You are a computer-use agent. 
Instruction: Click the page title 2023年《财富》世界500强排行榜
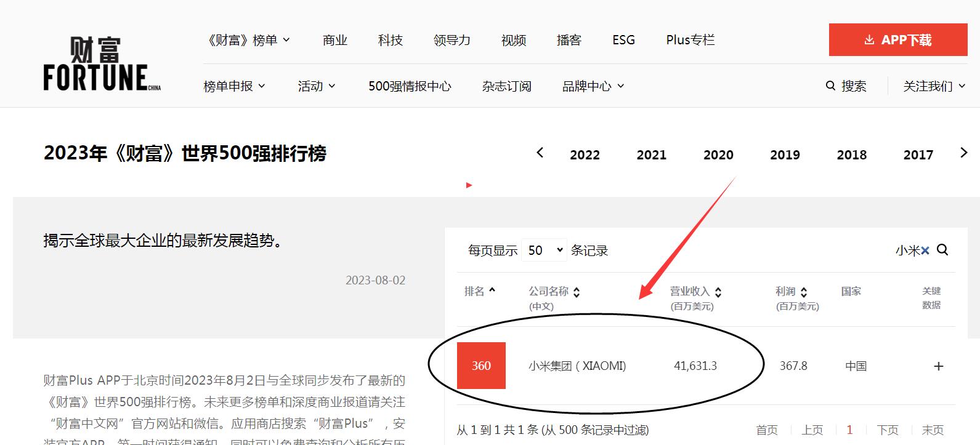pyautogui.click(x=185, y=153)
